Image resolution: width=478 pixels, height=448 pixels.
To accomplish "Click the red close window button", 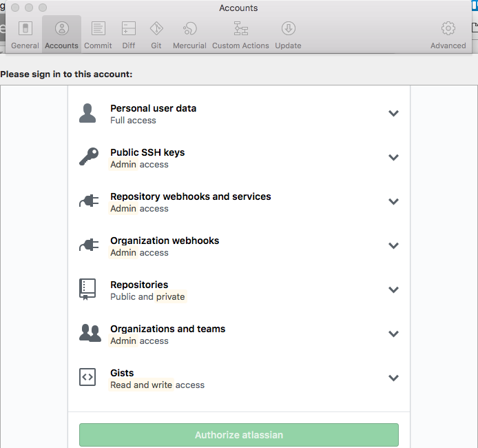I will click(15, 8).
